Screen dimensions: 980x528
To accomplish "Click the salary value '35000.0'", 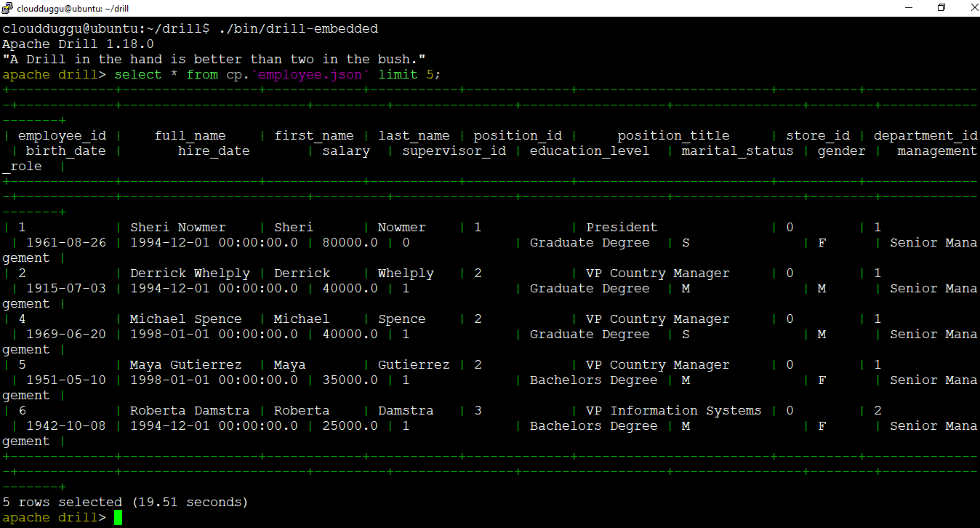I will (x=350, y=380).
